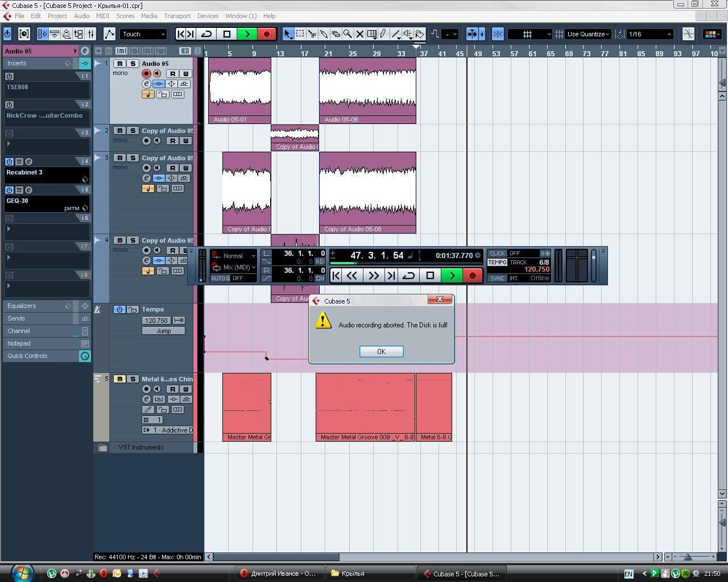Open the Use Quantize grid type dropdown
Viewport: 728px width, 582px height.
[588, 34]
